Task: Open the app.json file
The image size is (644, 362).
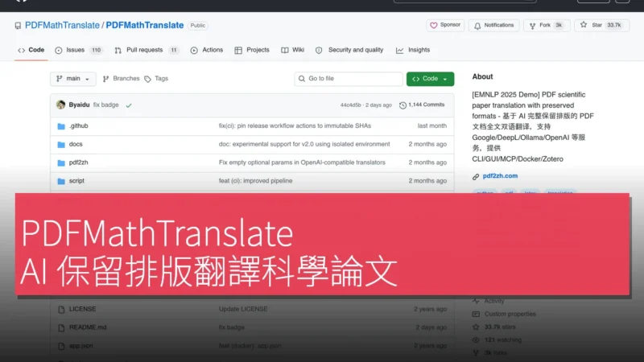Action: (x=81, y=346)
